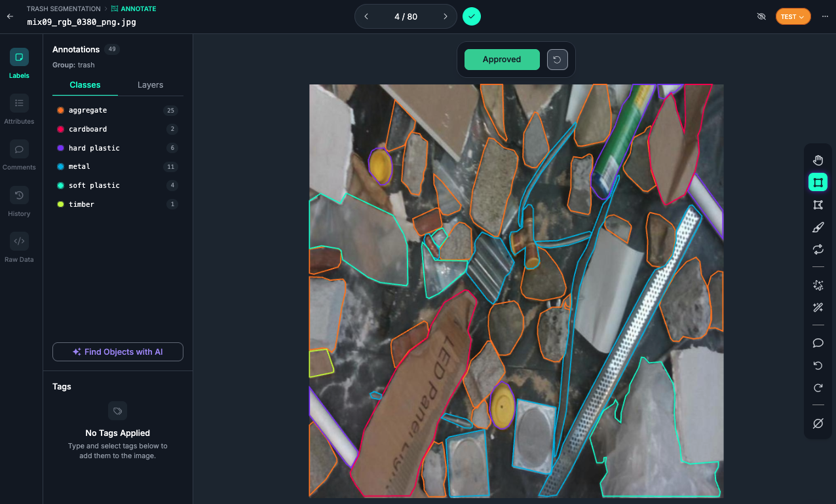
Task: Click the orange aggregate class color dot
Action: pyautogui.click(x=60, y=111)
